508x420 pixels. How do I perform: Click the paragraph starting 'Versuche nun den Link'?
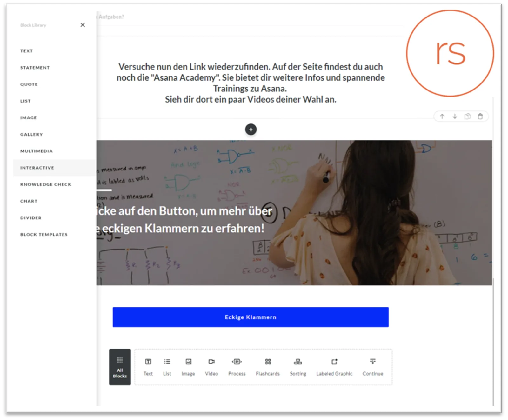(x=251, y=83)
